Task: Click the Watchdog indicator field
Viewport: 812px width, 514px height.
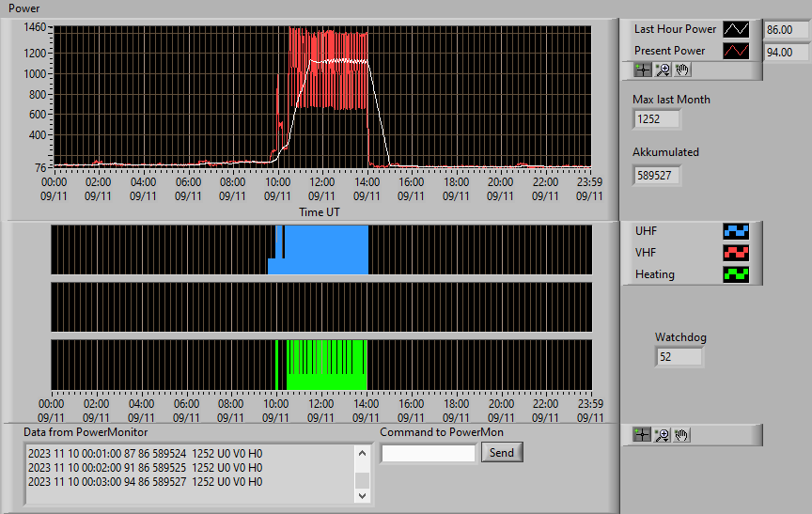Action: click(679, 357)
